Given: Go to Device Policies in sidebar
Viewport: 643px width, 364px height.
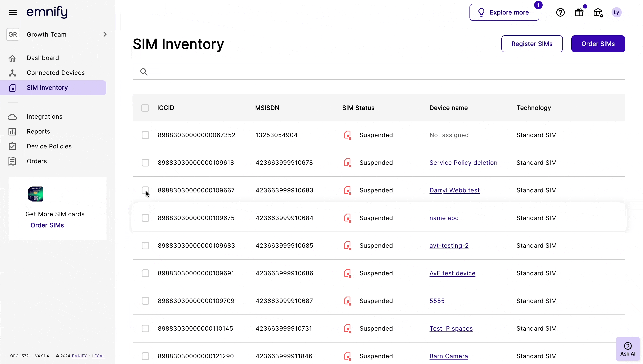Looking at the screenshot, I should point(49,146).
